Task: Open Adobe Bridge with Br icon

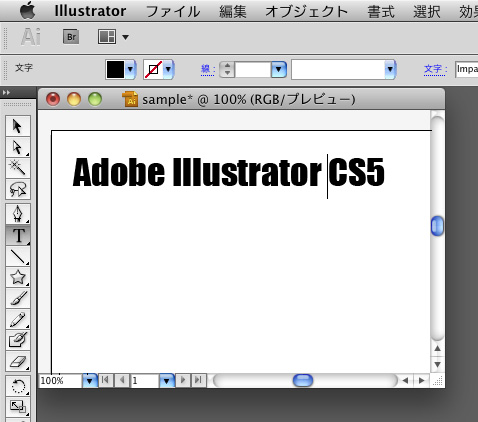Action: (71, 37)
